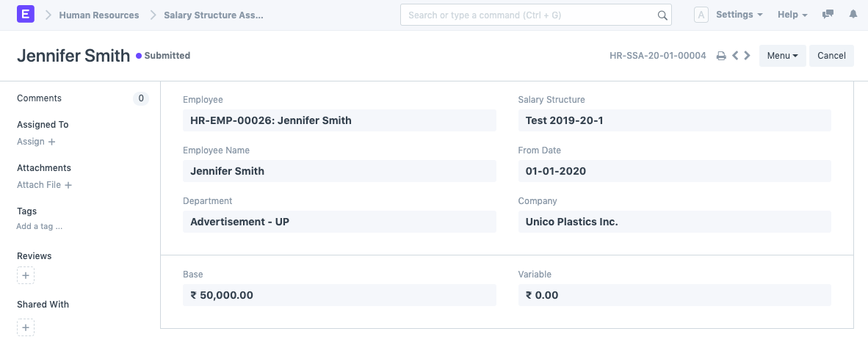Click plus box under Shared With

[x=26, y=327]
